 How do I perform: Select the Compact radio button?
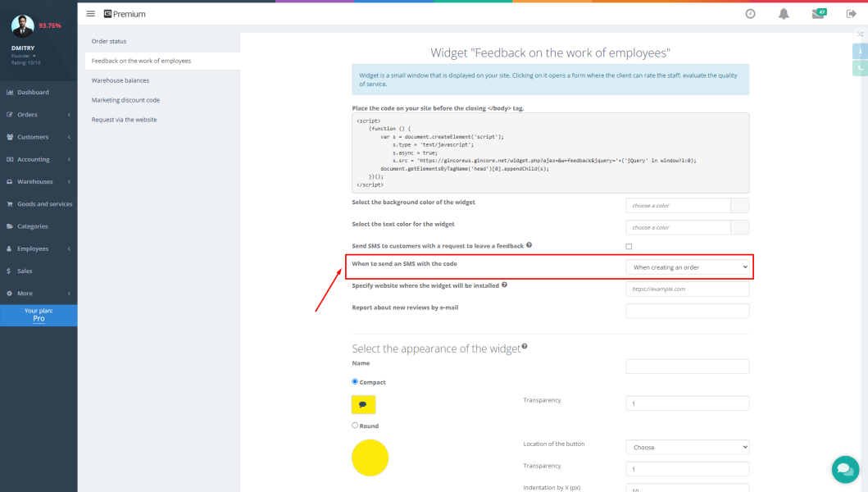tap(355, 381)
